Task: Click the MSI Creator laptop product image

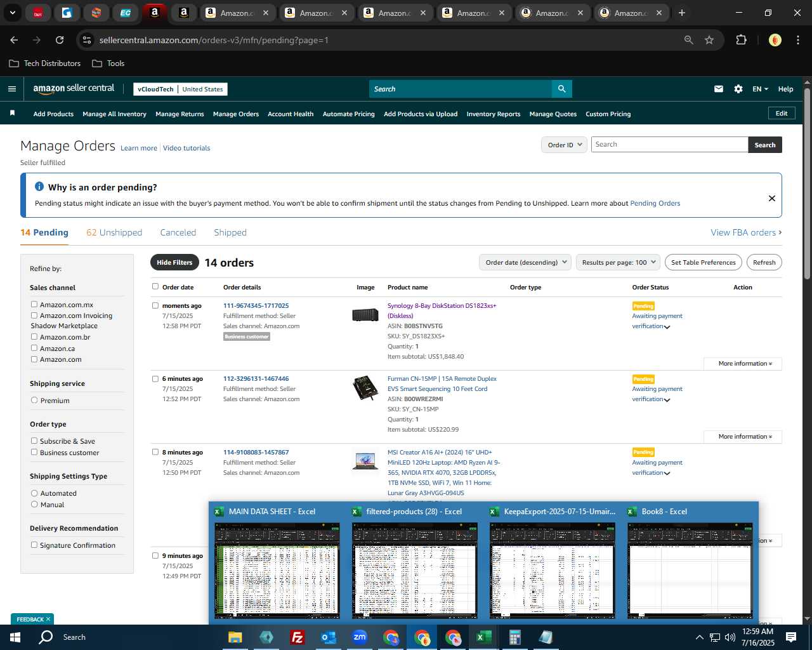Action: 365,461
